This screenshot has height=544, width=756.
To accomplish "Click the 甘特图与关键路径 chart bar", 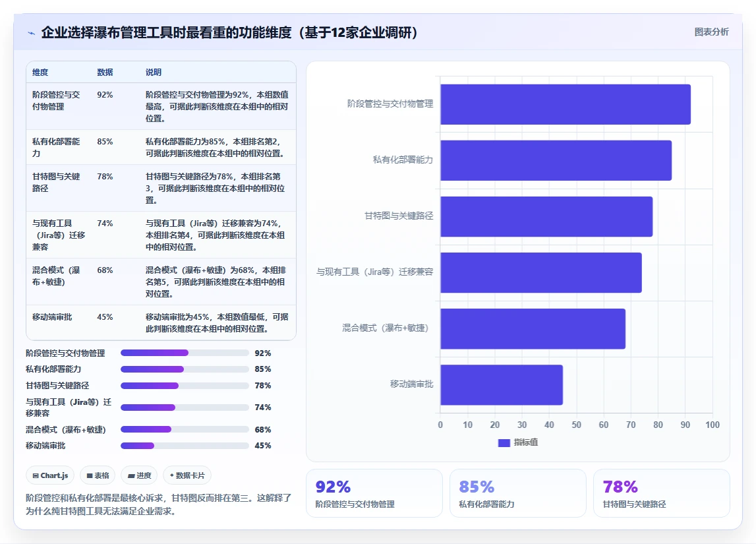I will (546, 216).
